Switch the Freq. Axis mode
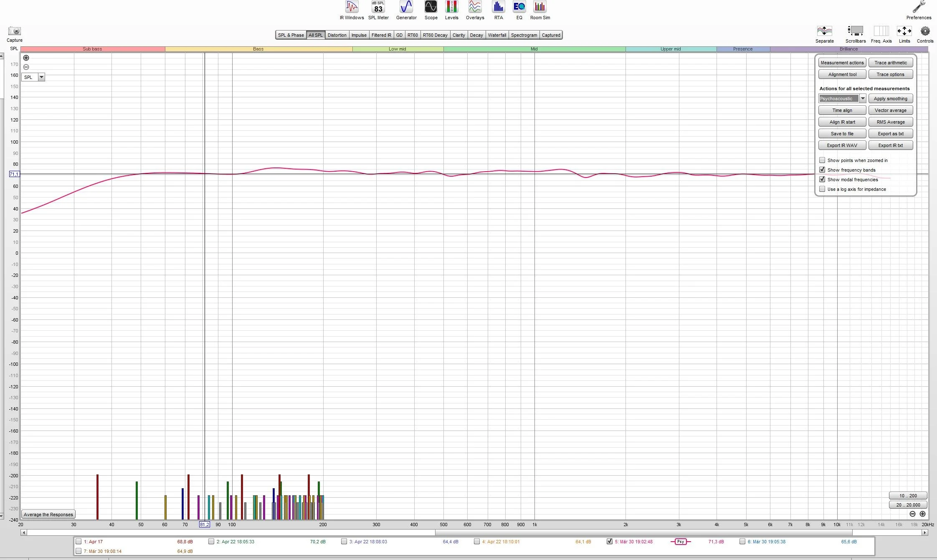937x560 pixels. click(x=881, y=34)
